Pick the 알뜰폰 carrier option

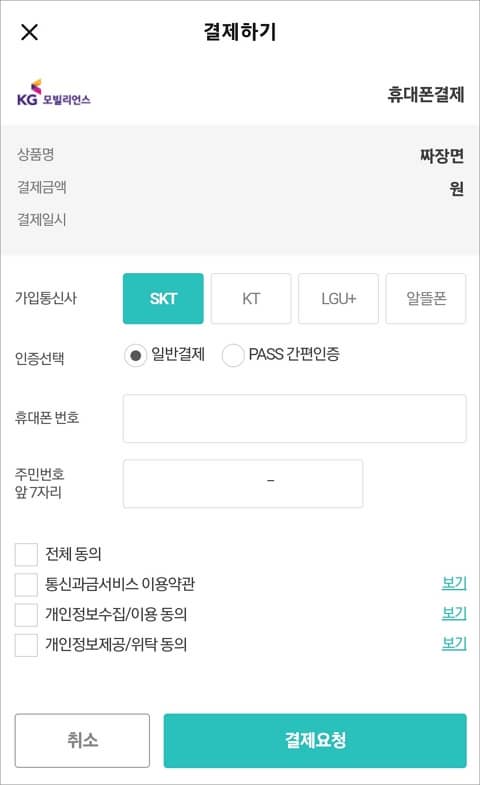[426, 298]
